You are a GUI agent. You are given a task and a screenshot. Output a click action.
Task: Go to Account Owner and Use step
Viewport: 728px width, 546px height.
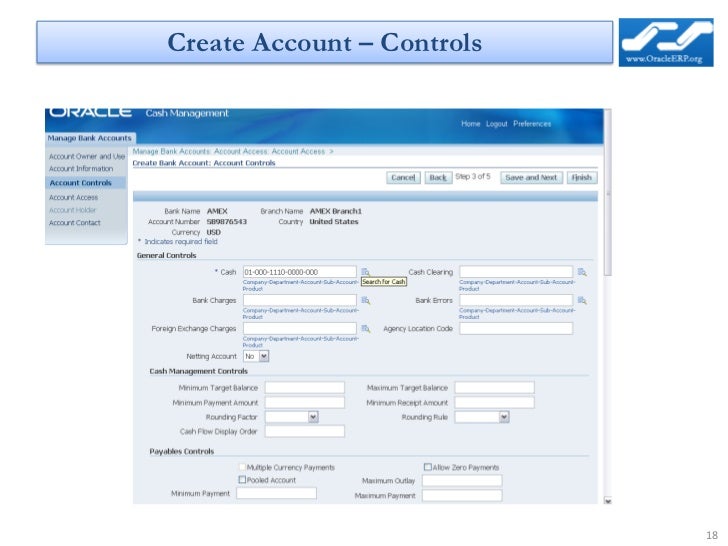click(x=87, y=156)
